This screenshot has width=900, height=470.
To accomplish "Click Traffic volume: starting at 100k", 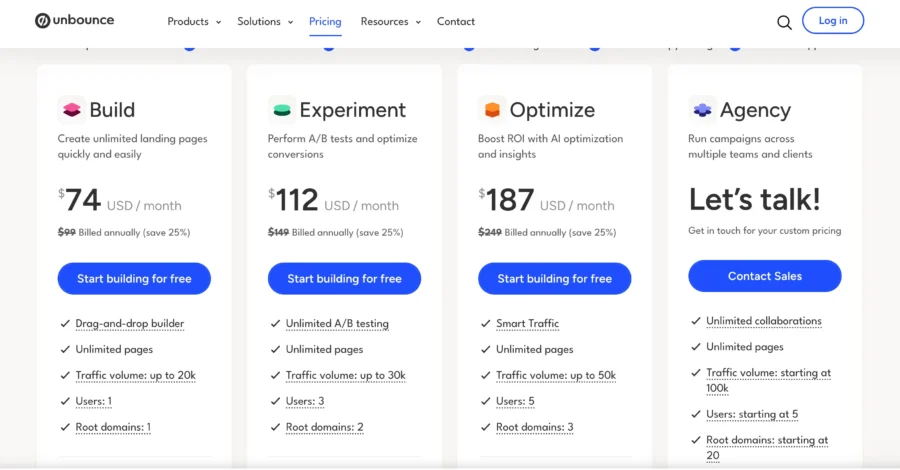I will click(768, 380).
